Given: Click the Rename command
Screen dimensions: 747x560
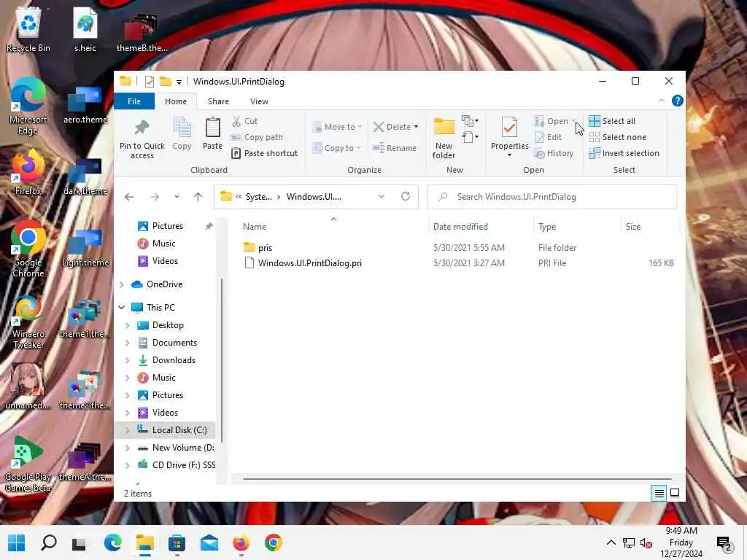Looking at the screenshot, I should click(395, 148).
